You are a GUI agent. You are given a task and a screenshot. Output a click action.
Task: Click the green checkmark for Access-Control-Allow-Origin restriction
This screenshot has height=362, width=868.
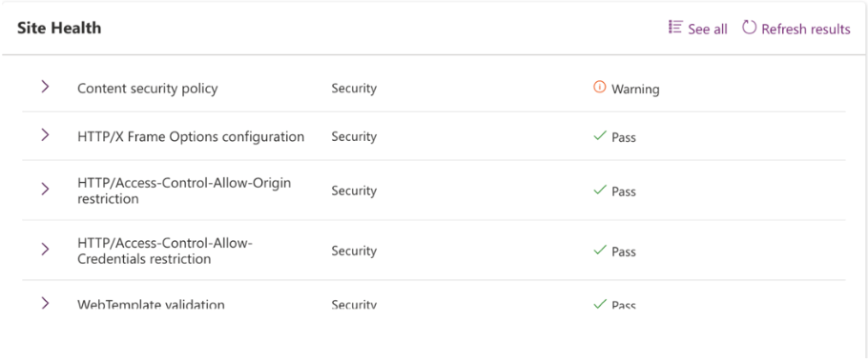[600, 191]
